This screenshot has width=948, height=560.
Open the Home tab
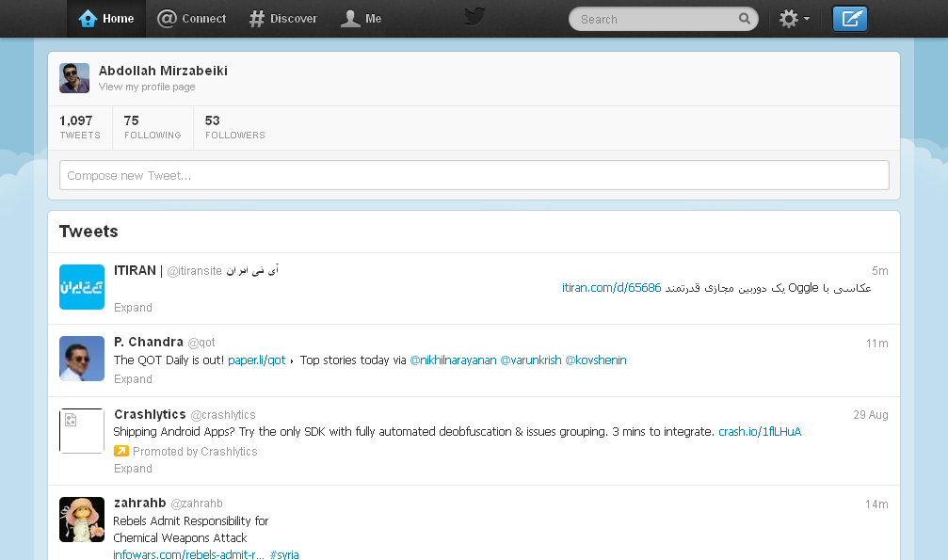pos(106,19)
